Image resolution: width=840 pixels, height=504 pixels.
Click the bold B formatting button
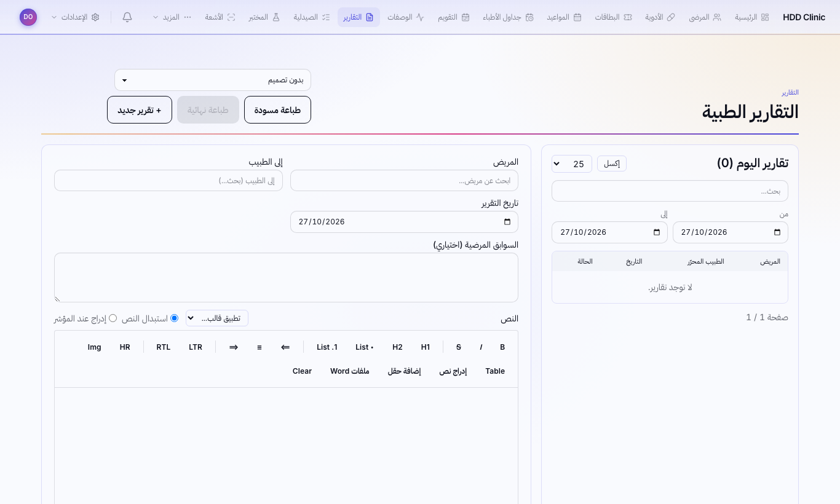point(502,347)
